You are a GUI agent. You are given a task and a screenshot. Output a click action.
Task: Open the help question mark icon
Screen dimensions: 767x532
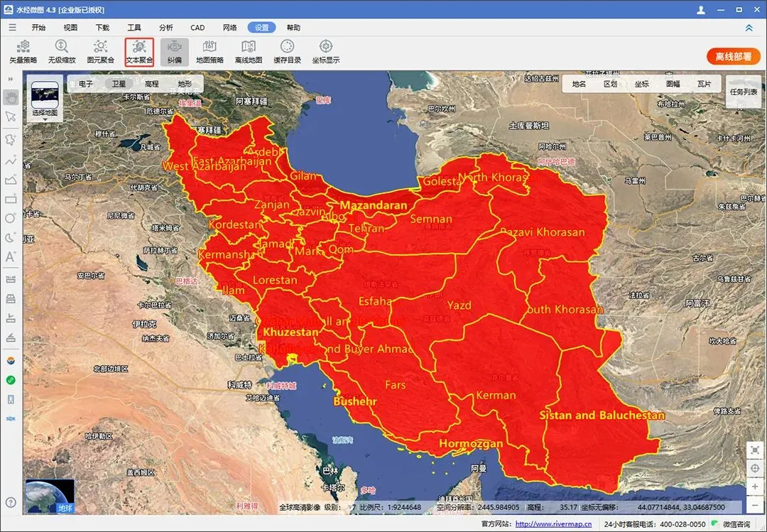click(x=11, y=502)
